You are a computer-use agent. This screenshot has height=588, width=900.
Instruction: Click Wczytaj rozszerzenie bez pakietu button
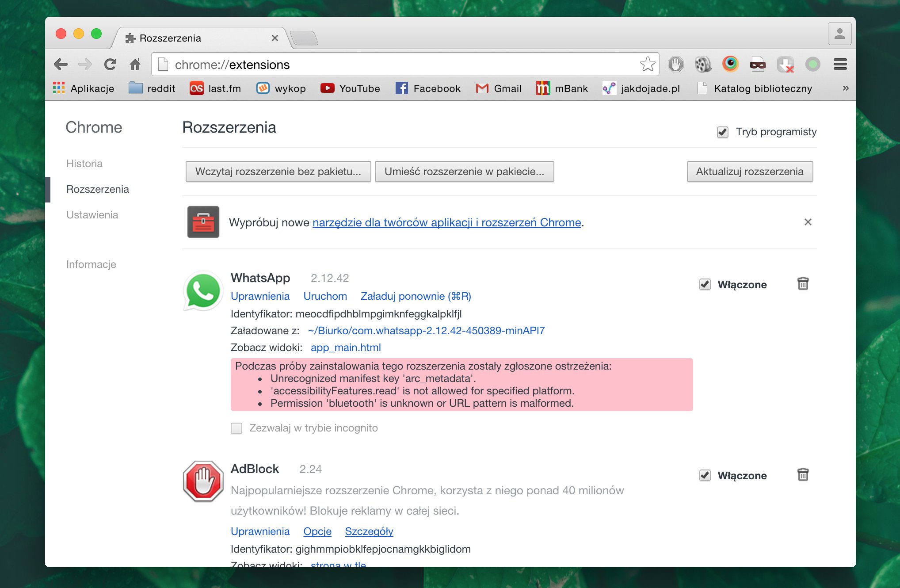[278, 172]
